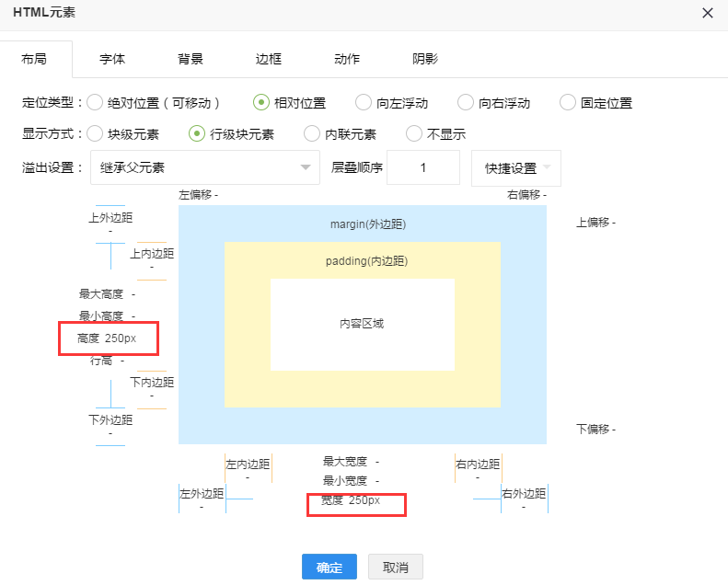This screenshot has height=585, width=728.
Task: Set display mode to 块级元素
Action: pos(95,134)
